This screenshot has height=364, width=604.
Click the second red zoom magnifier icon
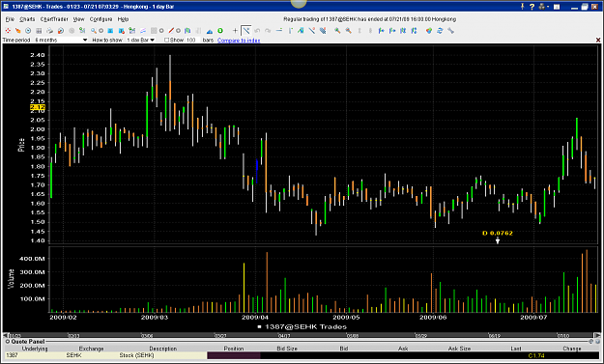click(349, 30)
